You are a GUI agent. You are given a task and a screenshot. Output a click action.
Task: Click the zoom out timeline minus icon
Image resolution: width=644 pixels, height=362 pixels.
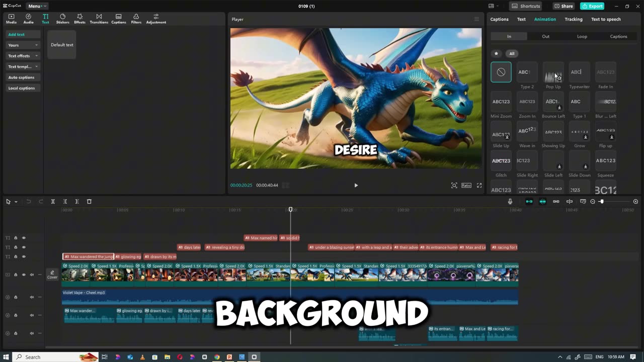click(593, 202)
